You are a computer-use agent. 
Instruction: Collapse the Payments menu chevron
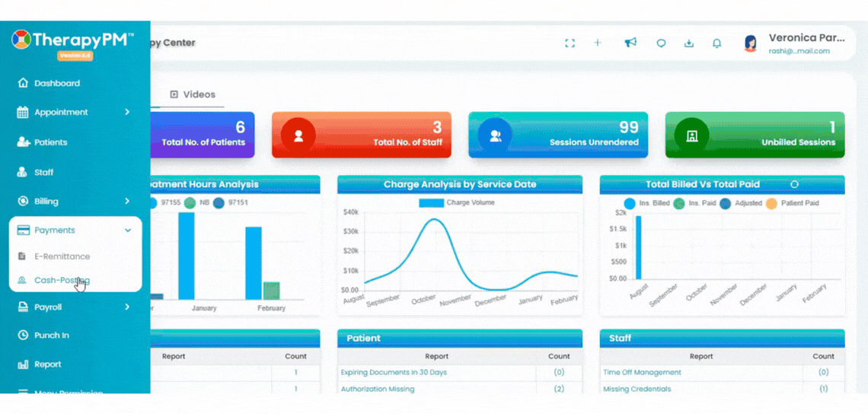click(128, 231)
